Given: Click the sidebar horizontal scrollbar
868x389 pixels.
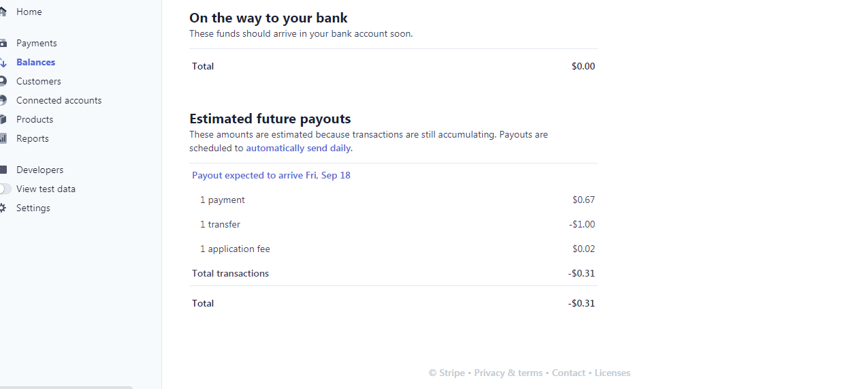Looking at the screenshot, I should click(66, 387).
